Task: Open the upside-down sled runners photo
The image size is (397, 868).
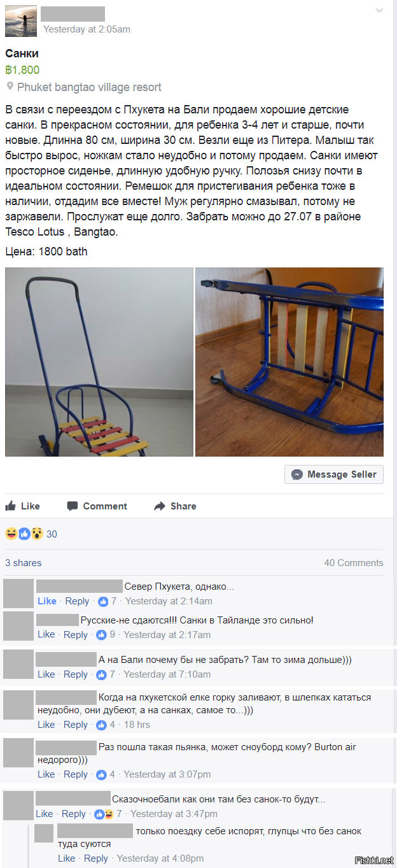Action: point(289,362)
